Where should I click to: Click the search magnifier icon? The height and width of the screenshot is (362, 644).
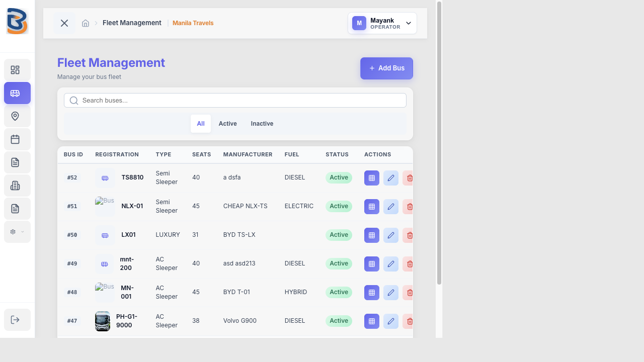click(x=74, y=101)
